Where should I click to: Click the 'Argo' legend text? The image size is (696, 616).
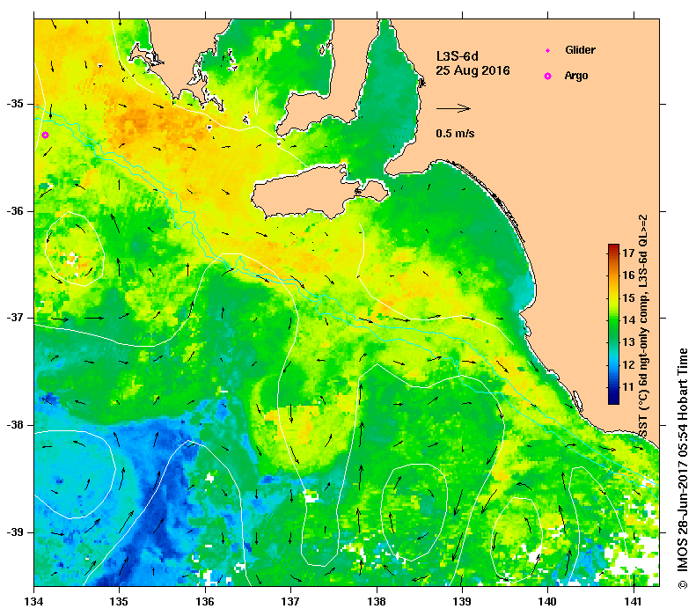(576, 76)
